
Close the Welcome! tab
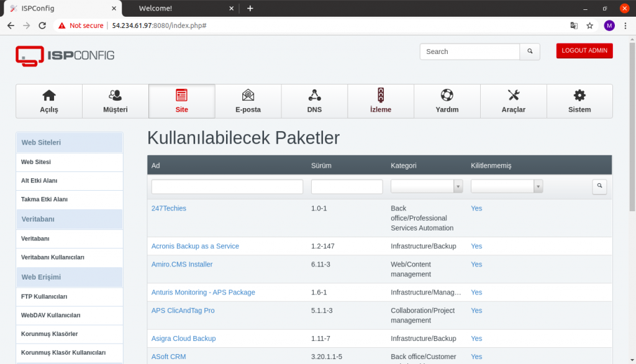coord(231,8)
